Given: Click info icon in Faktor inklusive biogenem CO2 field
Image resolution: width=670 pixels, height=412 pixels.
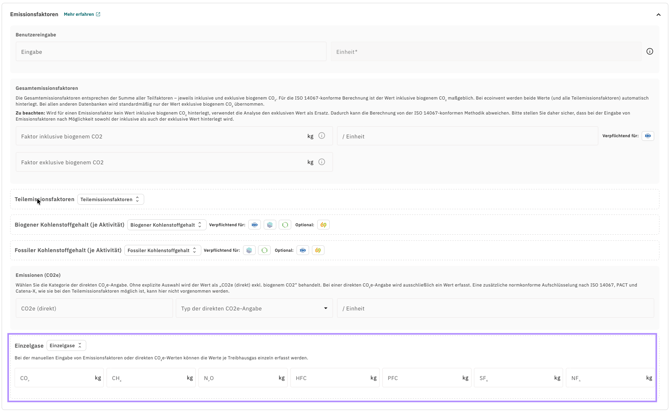Looking at the screenshot, I should (322, 136).
